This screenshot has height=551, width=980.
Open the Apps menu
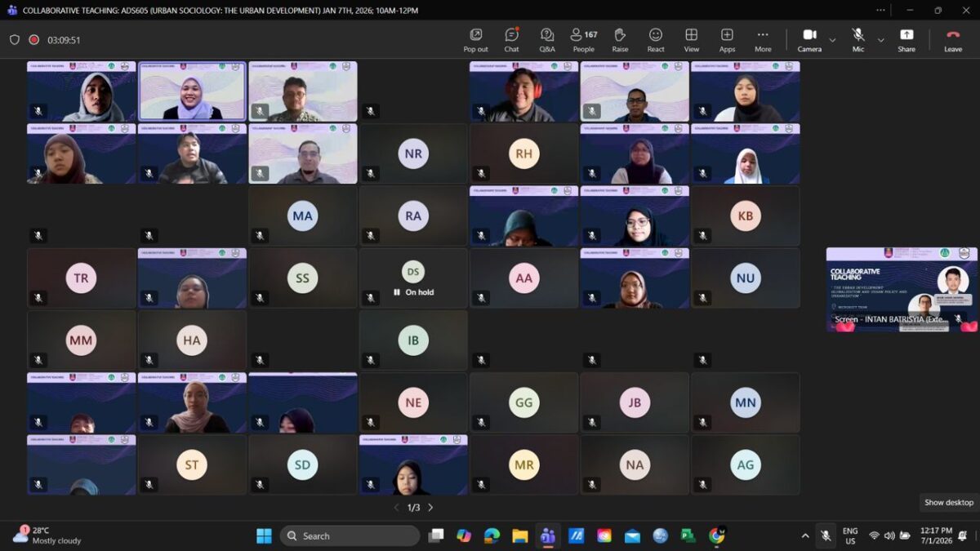727,39
